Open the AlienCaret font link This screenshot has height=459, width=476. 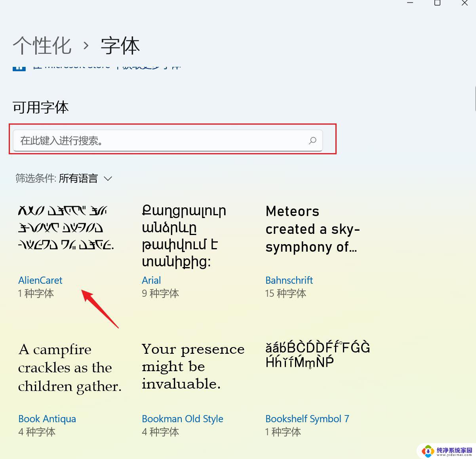(40, 280)
